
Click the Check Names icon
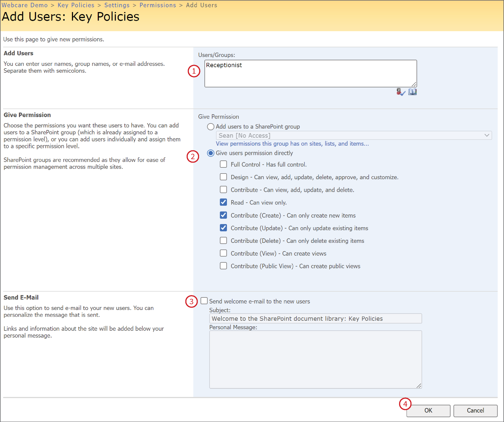[401, 92]
